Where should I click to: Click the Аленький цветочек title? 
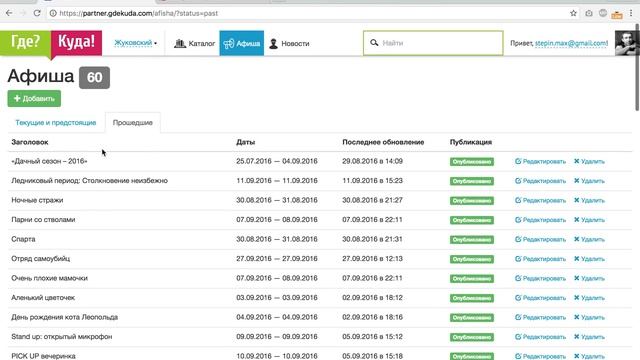(x=43, y=298)
